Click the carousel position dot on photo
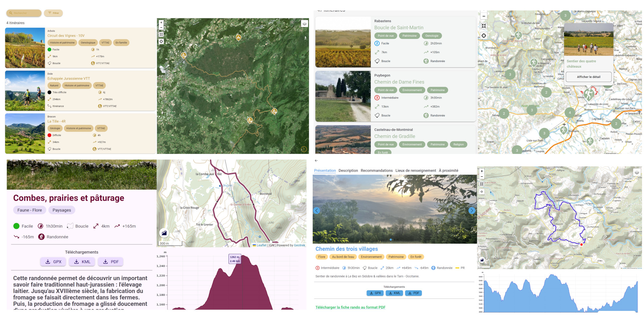644x317 pixels. [x=391, y=239]
